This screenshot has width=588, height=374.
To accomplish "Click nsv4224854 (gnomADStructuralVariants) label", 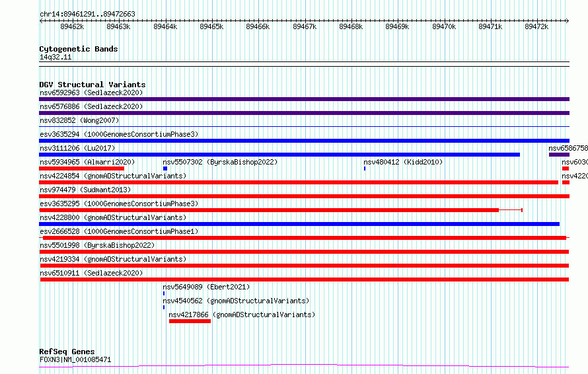I will (x=113, y=176).
